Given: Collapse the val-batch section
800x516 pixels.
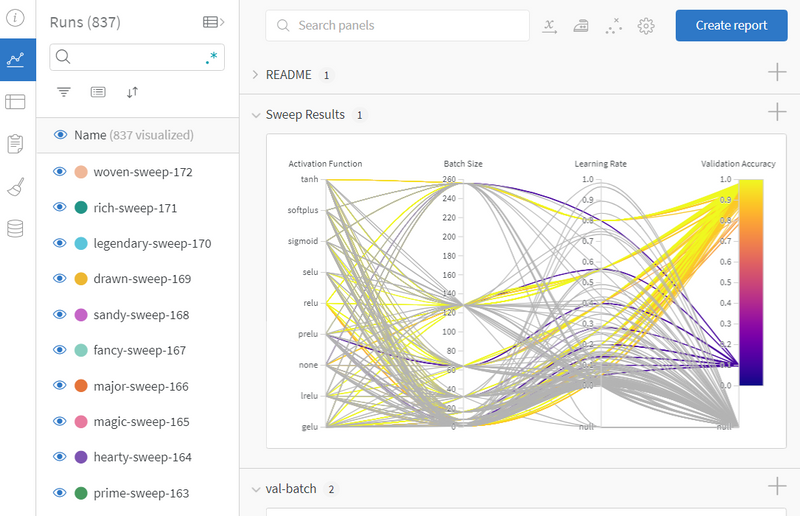Looking at the screenshot, I should [x=256, y=489].
